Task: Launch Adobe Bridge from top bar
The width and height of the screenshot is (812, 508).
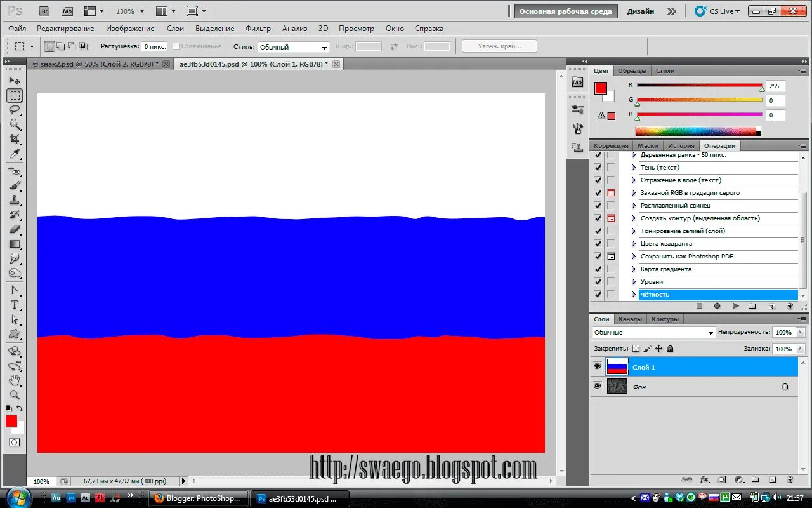Action: tap(44, 11)
